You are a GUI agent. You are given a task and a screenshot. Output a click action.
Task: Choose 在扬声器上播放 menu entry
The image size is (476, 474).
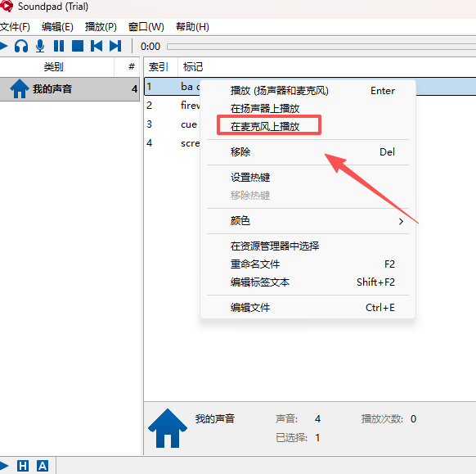[265, 109]
